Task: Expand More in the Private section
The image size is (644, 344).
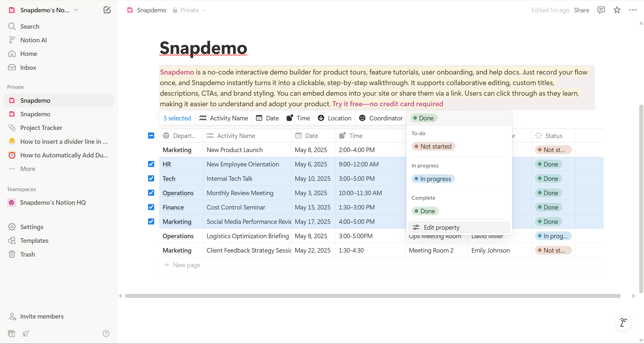Action: pyautogui.click(x=28, y=169)
